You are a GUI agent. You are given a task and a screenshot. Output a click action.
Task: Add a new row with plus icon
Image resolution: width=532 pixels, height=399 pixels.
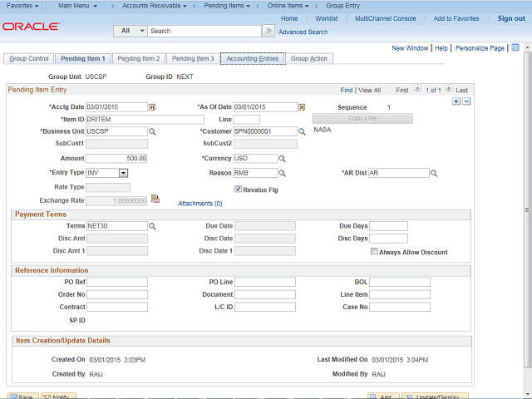coord(456,101)
